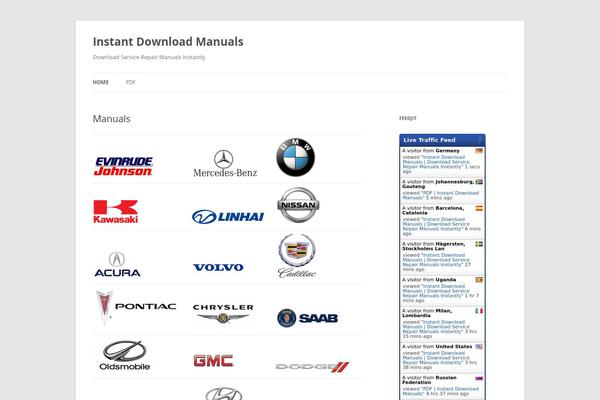Image resolution: width=600 pixels, height=400 pixels.
Task: Open the page viewed by Uganda visitor
Action: (x=437, y=291)
